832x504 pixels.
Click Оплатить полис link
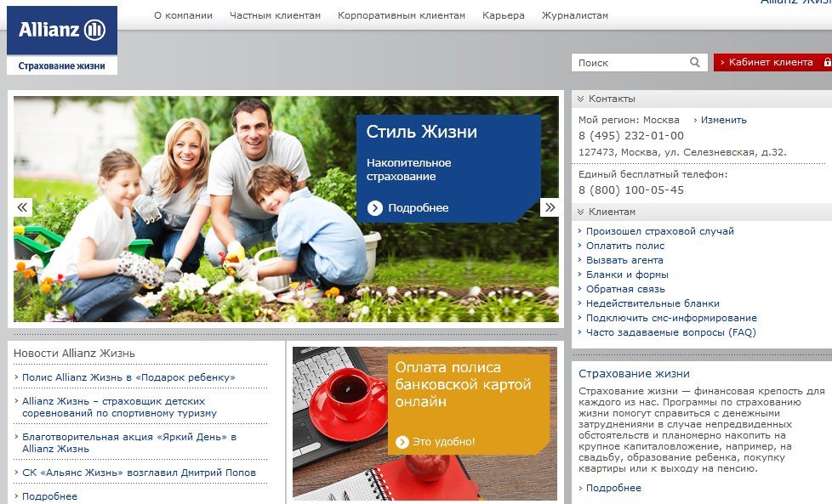pos(625,246)
